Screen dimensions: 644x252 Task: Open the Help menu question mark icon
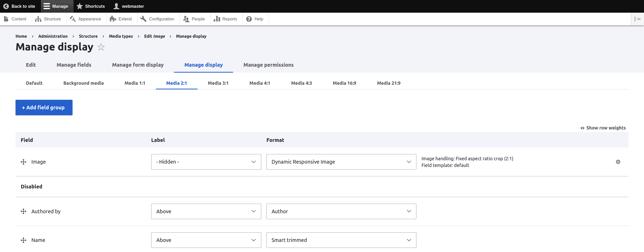[249, 19]
